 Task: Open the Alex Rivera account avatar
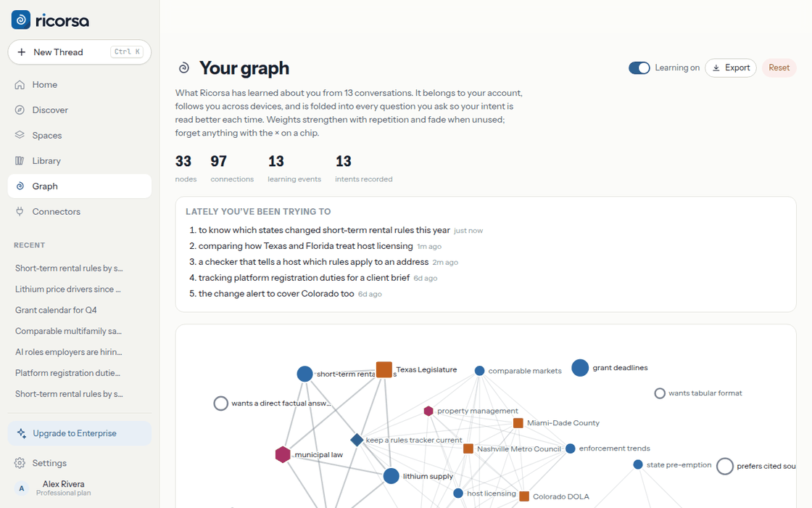tap(21, 488)
